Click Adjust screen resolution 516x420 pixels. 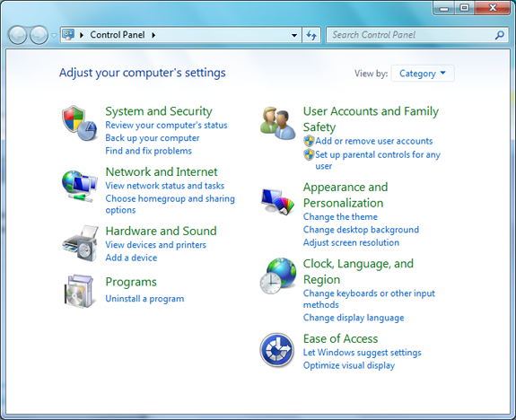click(x=351, y=242)
